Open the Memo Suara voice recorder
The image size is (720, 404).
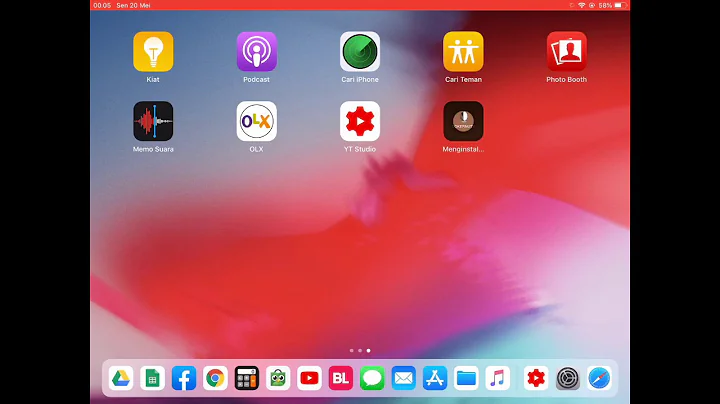tap(153, 121)
